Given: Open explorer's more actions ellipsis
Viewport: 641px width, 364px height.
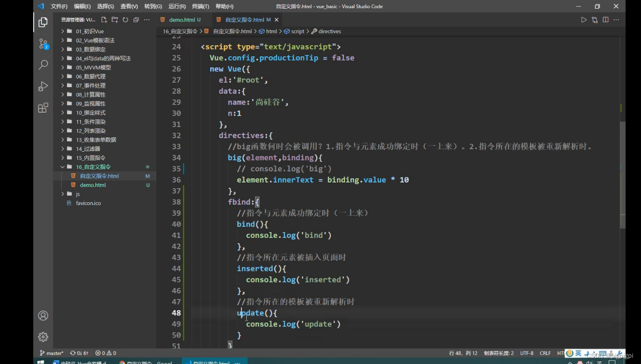Looking at the screenshot, I should [x=147, y=20].
